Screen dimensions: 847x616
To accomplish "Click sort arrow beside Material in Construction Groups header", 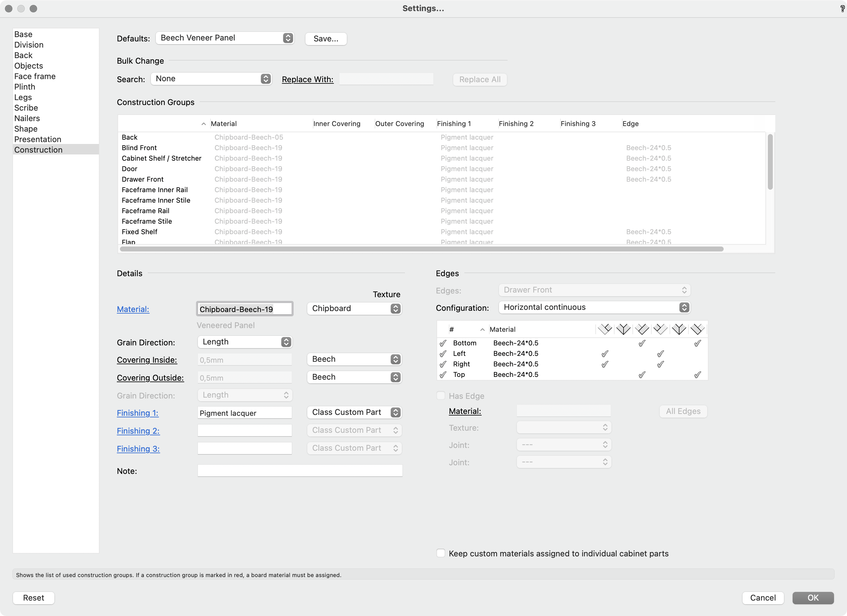I will (x=203, y=124).
